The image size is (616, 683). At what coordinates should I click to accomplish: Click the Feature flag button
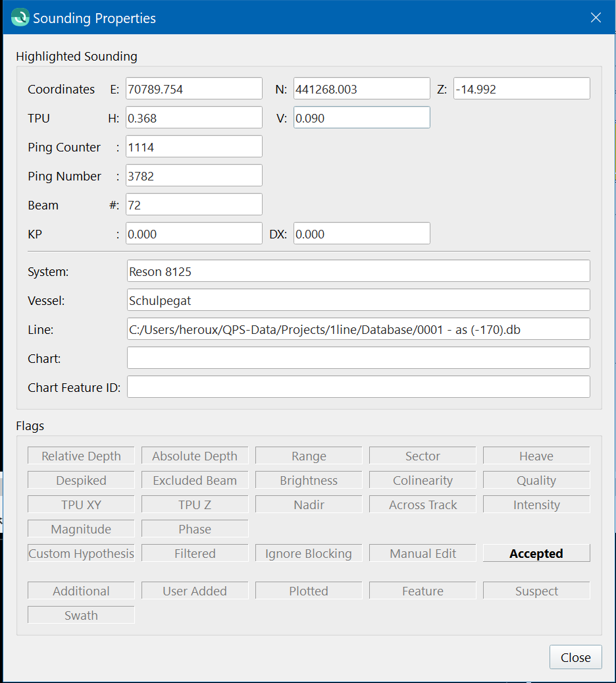click(423, 591)
